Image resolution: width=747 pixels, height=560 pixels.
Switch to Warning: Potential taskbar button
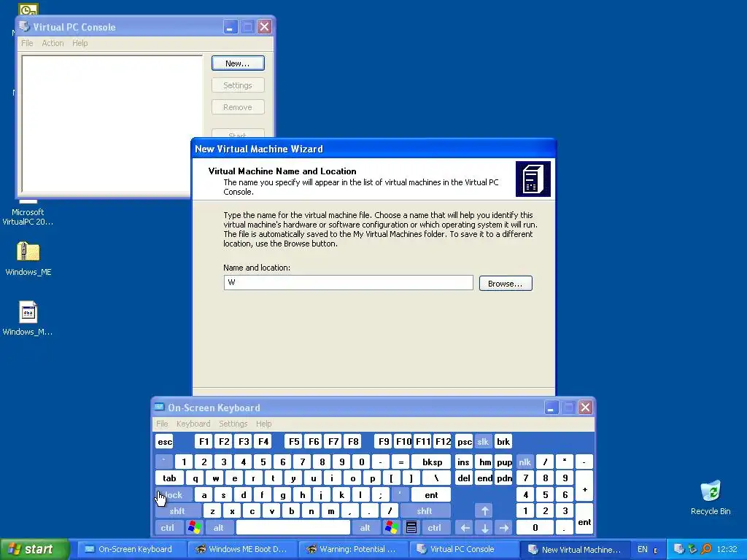point(353,549)
